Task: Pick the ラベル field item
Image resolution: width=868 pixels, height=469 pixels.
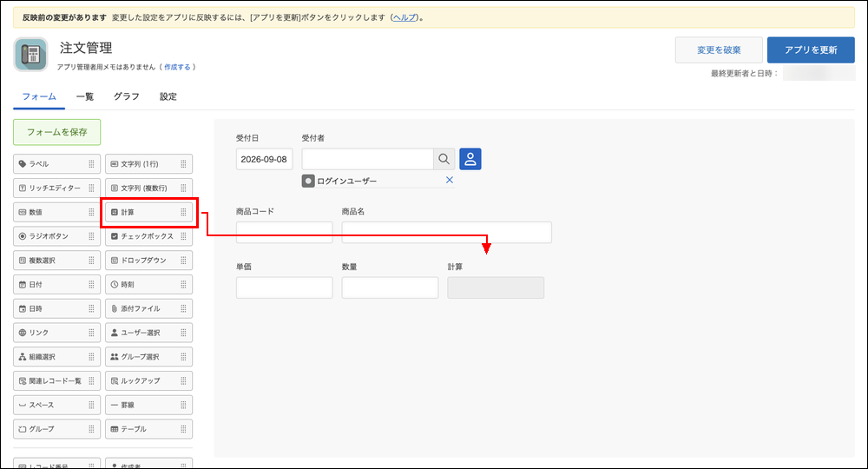Action: pyautogui.click(x=57, y=164)
